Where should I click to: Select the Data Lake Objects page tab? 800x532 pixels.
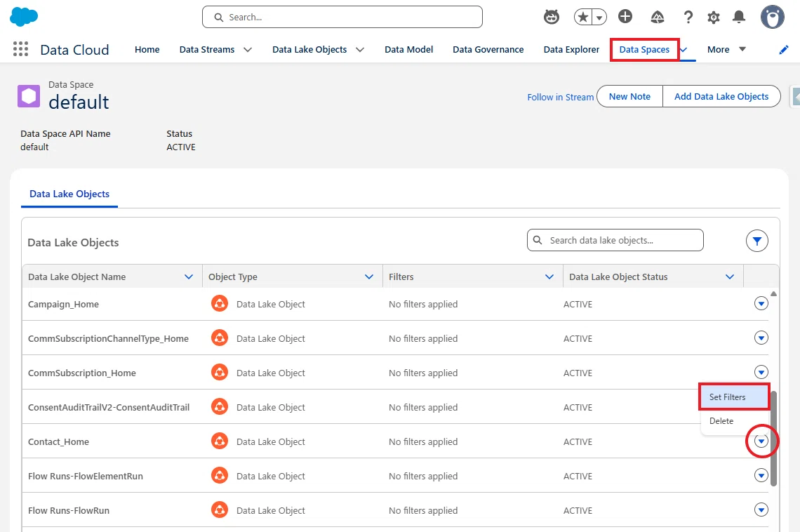[69, 194]
